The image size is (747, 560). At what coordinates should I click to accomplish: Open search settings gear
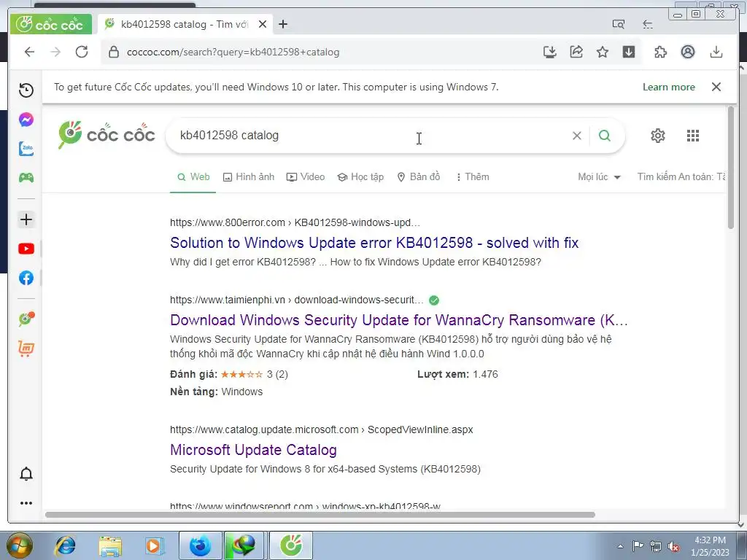658,136
